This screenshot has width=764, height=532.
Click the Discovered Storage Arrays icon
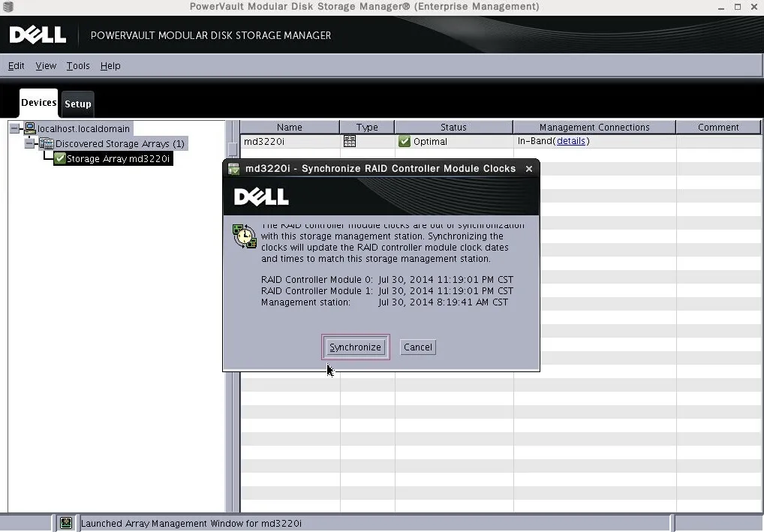47,143
